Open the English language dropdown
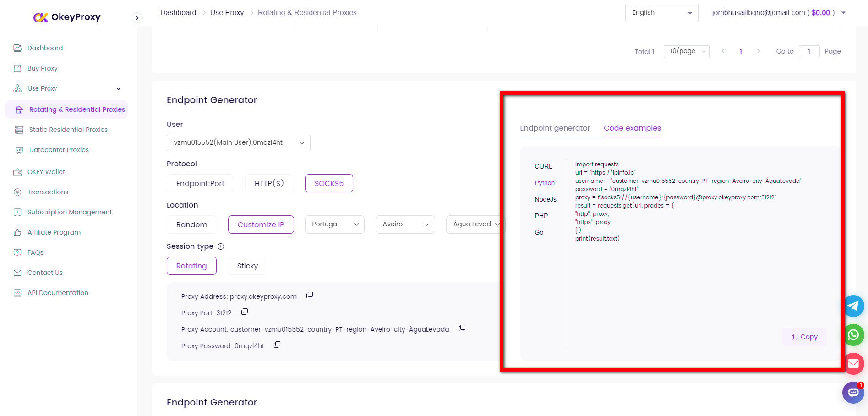Viewport: 868px width, 416px height. (661, 12)
